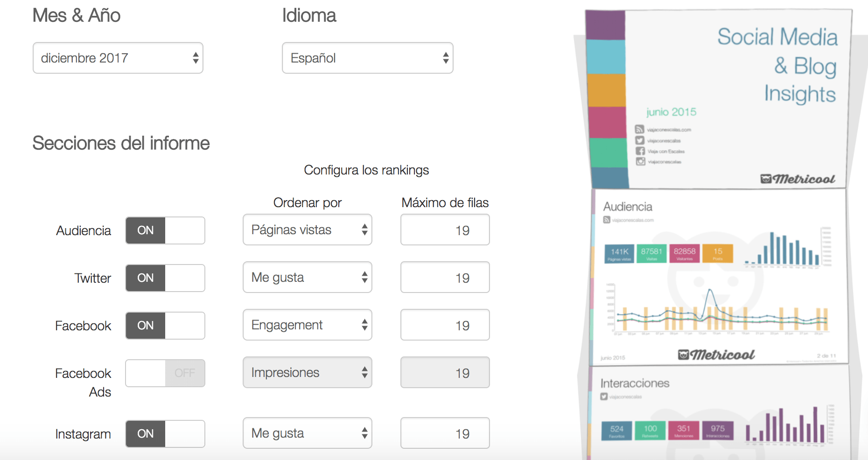Turn off the Audiencia section toggle

(165, 230)
